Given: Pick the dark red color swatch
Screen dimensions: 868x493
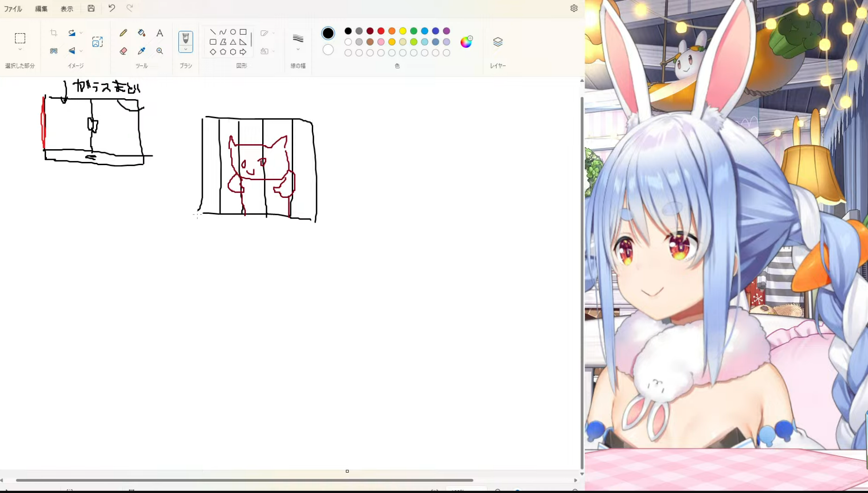Looking at the screenshot, I should [x=370, y=31].
